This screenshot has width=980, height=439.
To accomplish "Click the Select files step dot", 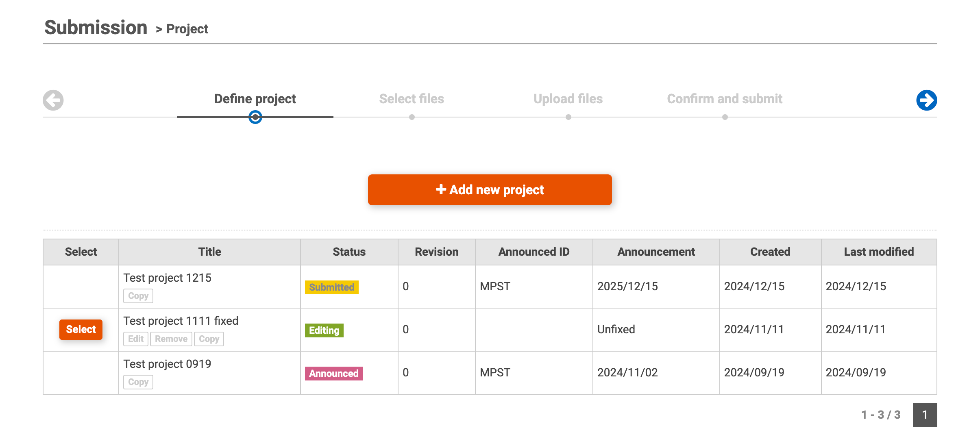I will (x=412, y=117).
